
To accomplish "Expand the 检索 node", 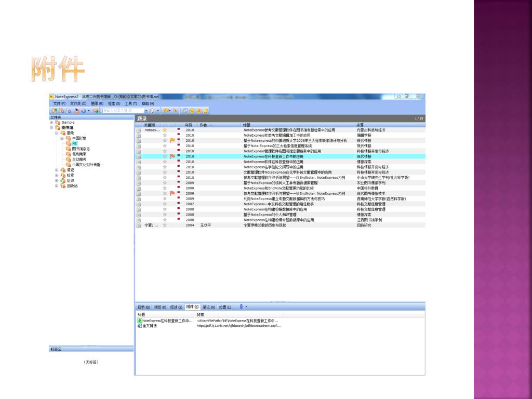I will click(57, 176).
